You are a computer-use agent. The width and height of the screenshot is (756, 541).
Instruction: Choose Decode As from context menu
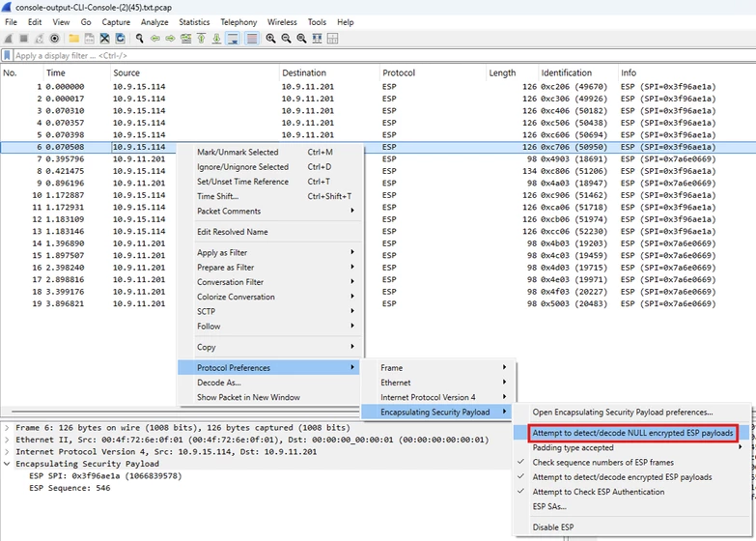click(219, 383)
